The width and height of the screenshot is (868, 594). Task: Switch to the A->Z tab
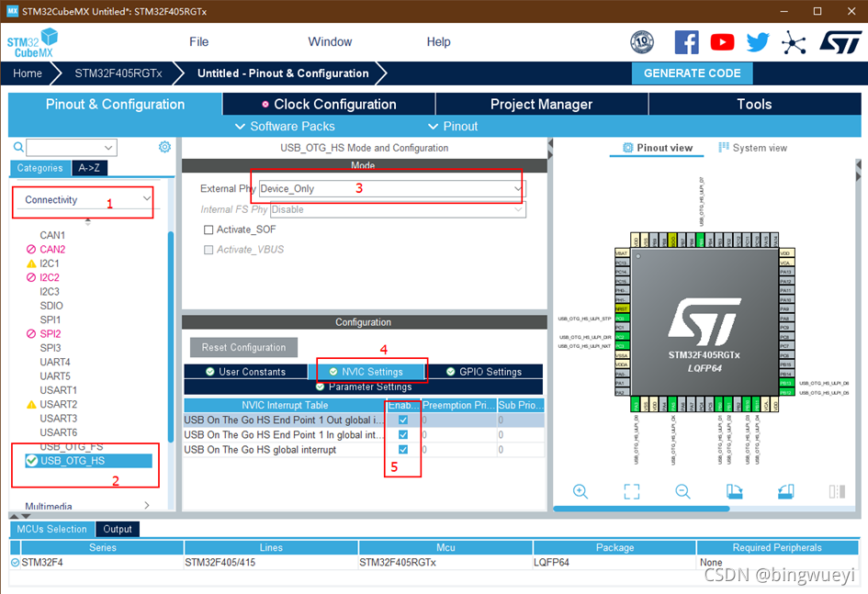(x=89, y=168)
